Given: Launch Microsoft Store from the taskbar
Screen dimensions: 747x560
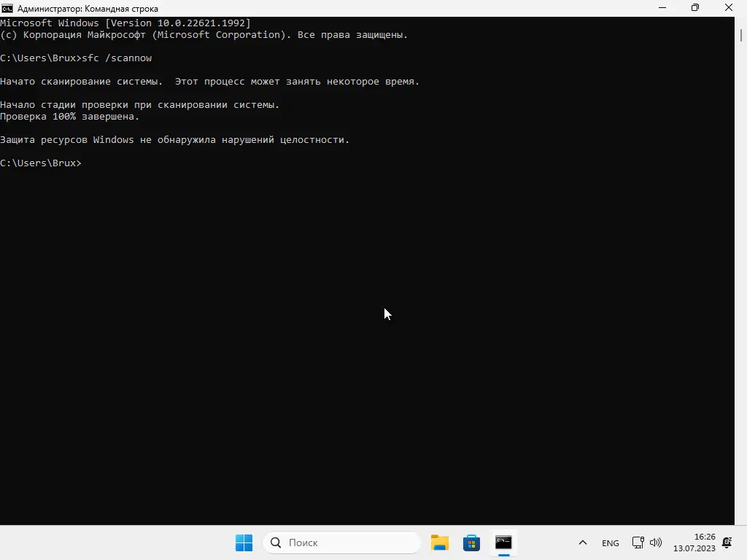Looking at the screenshot, I should (x=471, y=542).
